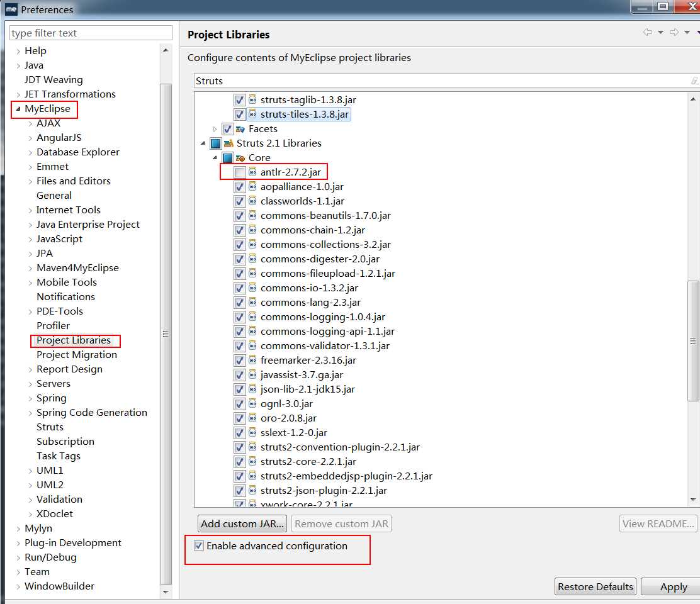This screenshot has height=604, width=700.
Task: Click the jar icon beside struts2-json-plugin-2.2.1.jar
Action: [x=252, y=490]
